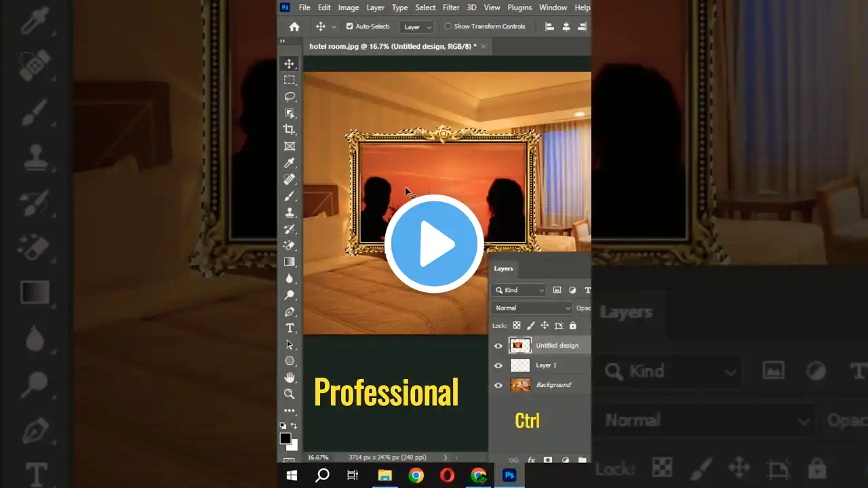Activate the Hand tool

(x=290, y=378)
